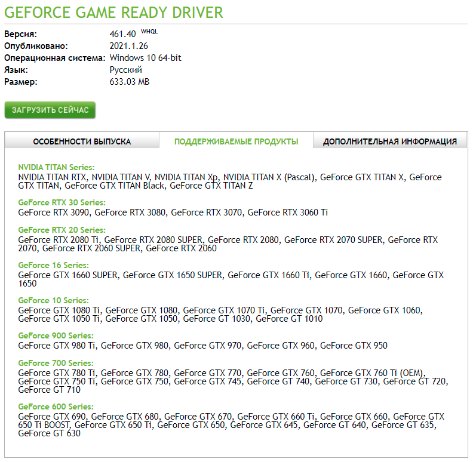
Task: Click the green ЗАГРУЗИТЬ СЕЙЧАС download button
Action: pyautogui.click(x=50, y=110)
